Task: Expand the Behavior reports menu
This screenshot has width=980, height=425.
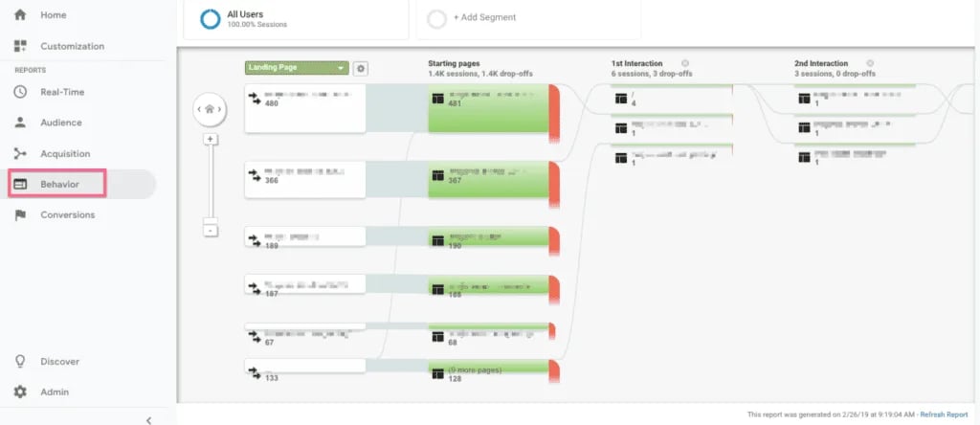Action: pos(59,184)
